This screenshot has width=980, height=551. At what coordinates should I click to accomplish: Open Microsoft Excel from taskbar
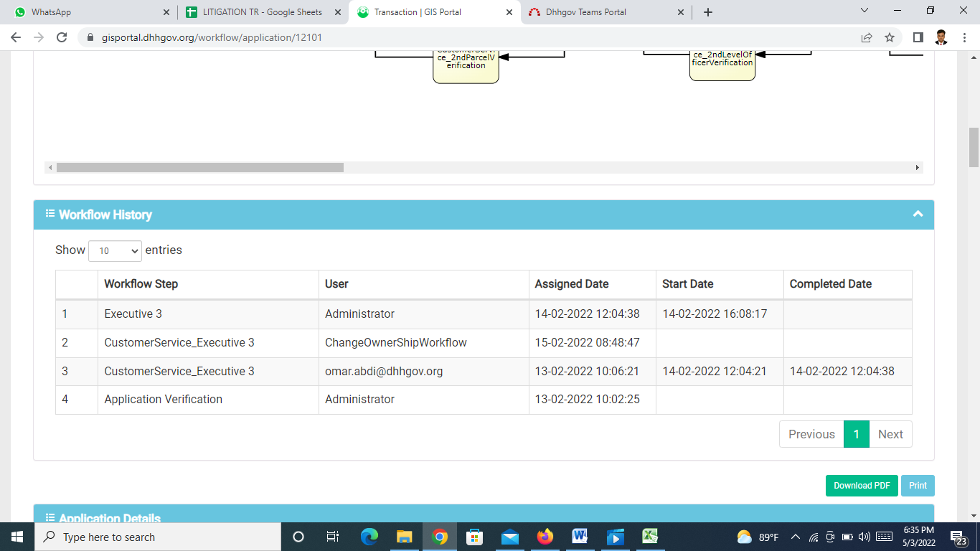(650, 537)
